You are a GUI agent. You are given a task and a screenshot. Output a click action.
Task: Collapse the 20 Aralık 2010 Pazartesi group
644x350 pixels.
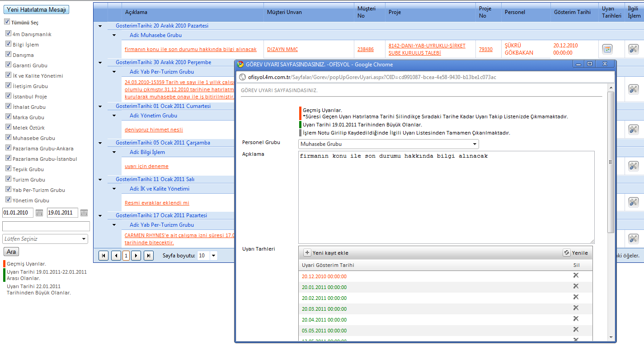100,26
